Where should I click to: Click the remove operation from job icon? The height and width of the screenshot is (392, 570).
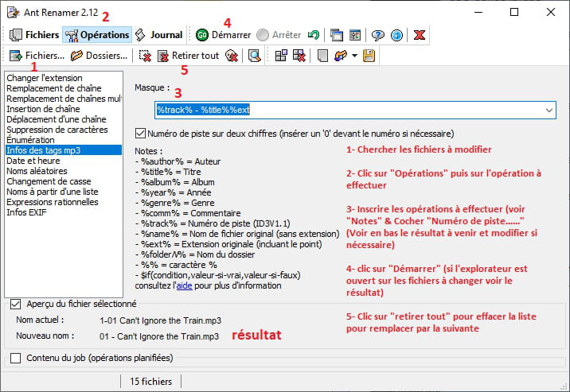[x=299, y=56]
